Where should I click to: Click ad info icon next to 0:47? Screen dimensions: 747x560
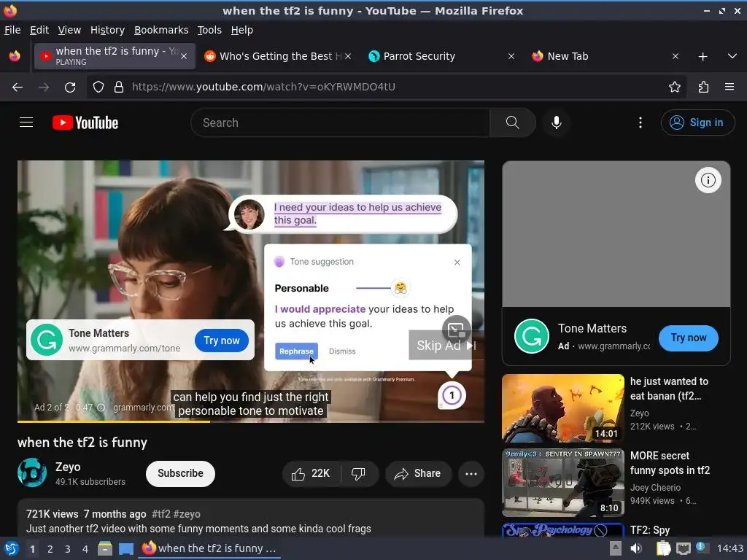(x=101, y=408)
